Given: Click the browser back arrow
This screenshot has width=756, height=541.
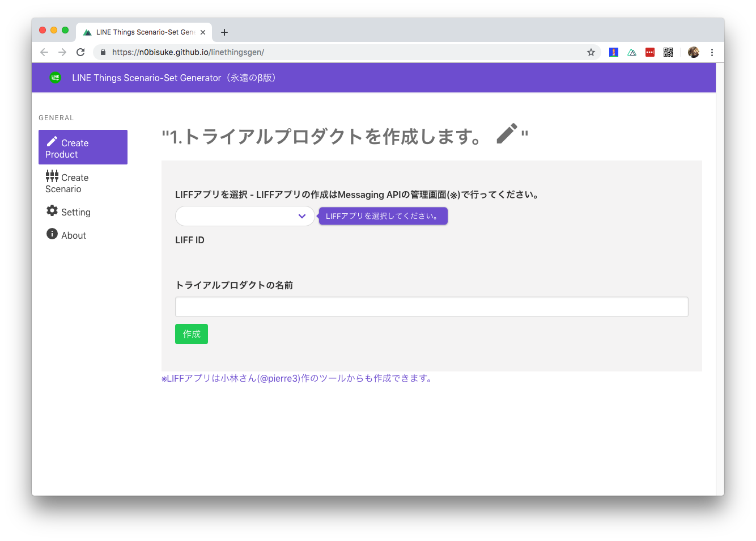Looking at the screenshot, I should click(44, 52).
